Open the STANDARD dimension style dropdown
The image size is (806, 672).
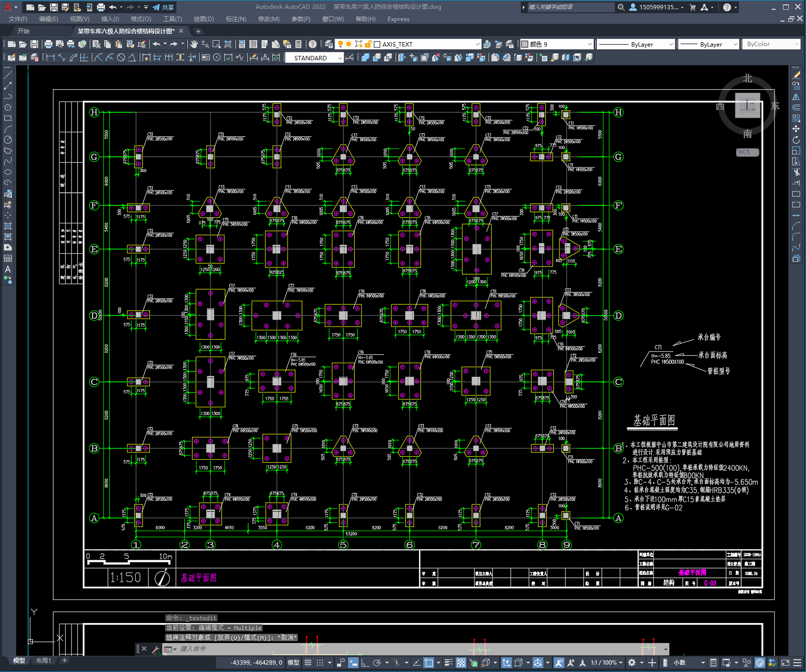340,58
